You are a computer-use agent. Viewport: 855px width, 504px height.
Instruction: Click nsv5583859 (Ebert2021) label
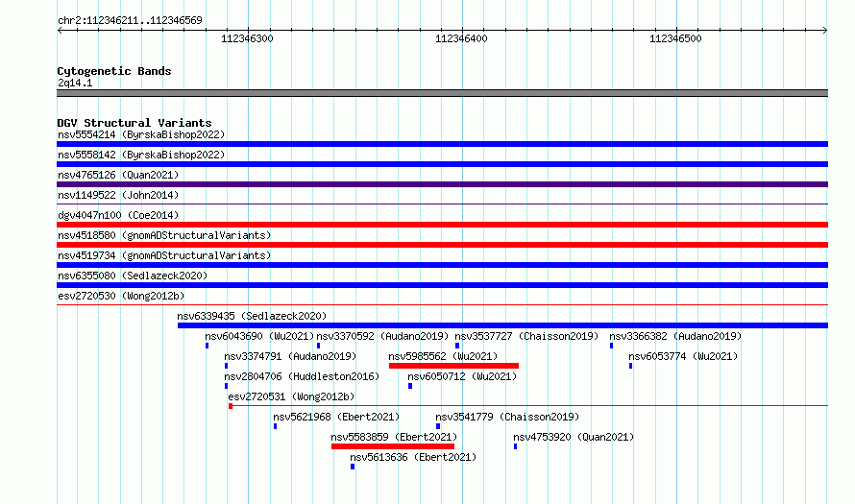point(394,437)
